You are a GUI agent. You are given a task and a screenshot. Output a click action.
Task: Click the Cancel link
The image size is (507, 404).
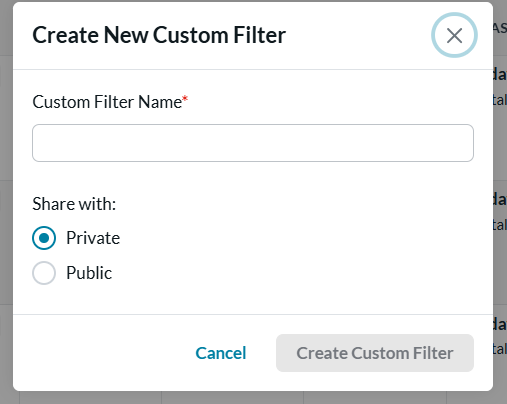(221, 353)
